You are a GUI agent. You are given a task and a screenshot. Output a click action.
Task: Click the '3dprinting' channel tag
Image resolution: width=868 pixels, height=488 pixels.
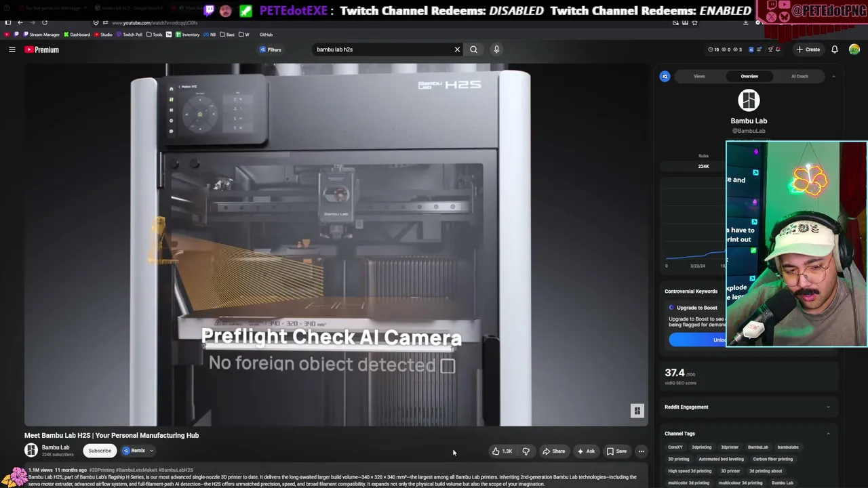coord(701,447)
